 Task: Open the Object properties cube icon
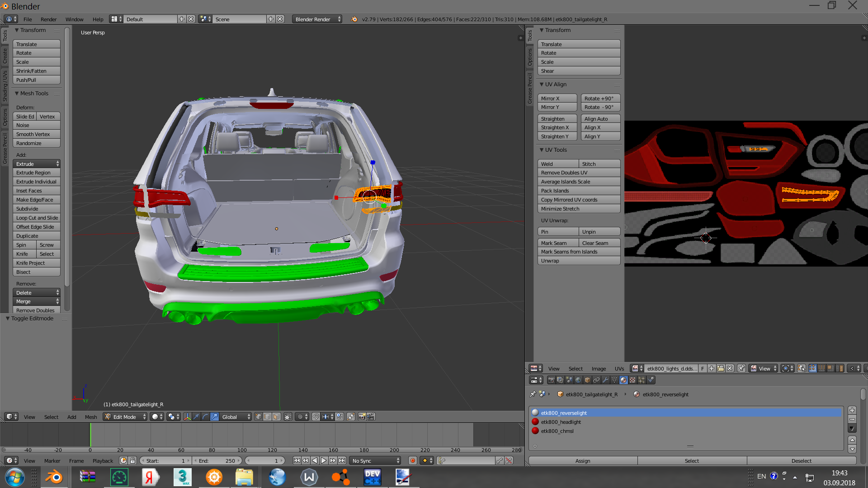(587, 380)
